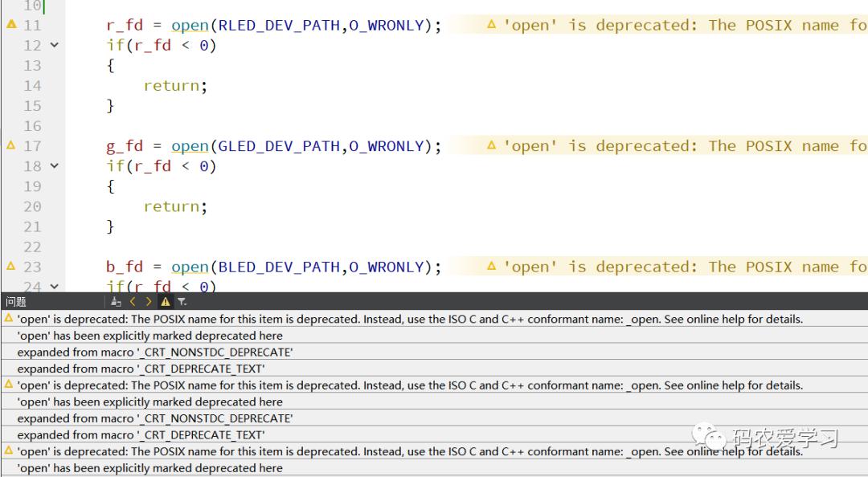868x477 pixels.
Task: Click RLED_DEV_PATH in the code
Action: pyautogui.click(x=279, y=26)
